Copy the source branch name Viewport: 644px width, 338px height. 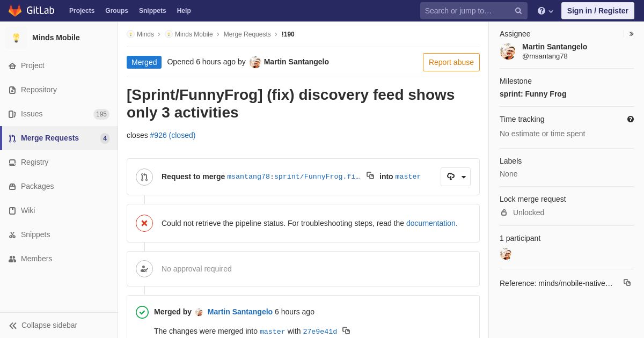click(370, 175)
